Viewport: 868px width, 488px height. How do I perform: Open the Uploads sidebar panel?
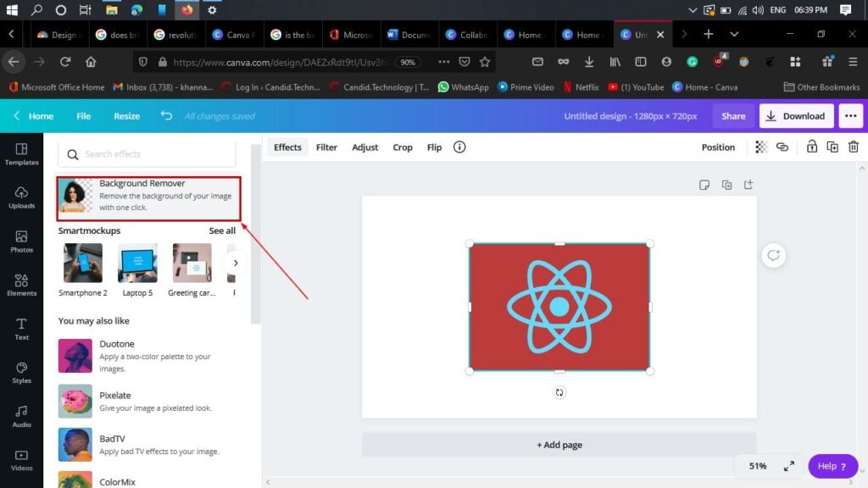[x=21, y=197]
